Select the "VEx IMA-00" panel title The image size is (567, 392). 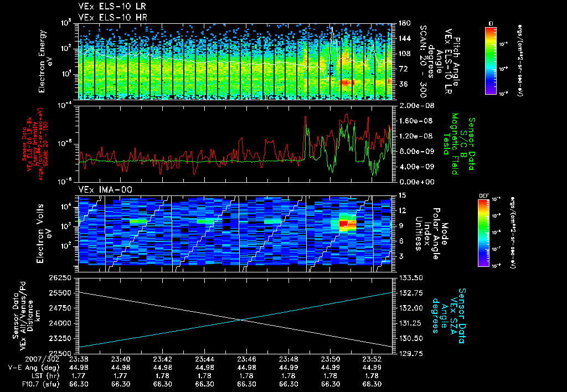pyautogui.click(x=105, y=189)
